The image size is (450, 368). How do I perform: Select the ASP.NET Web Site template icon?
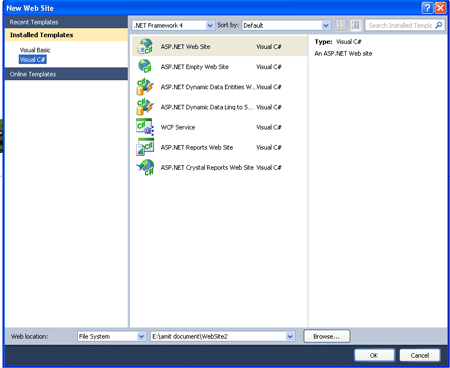point(145,46)
